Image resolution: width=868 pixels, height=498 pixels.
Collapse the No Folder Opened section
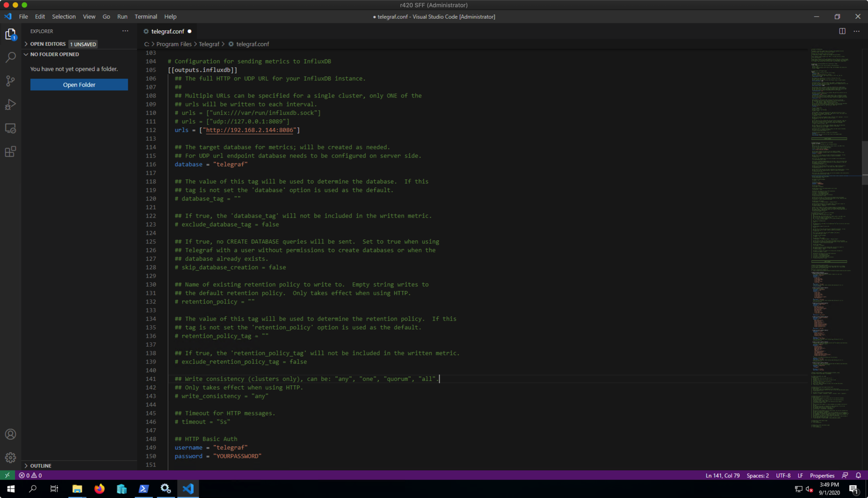point(54,54)
